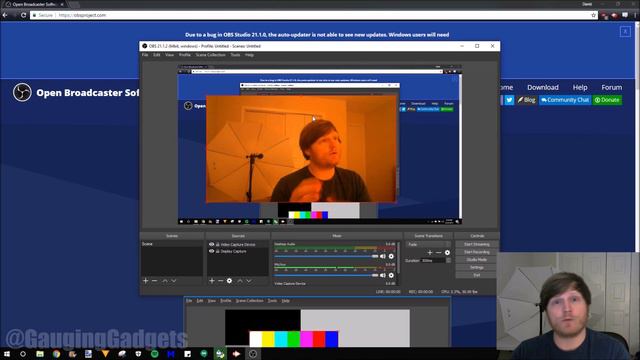Enable Studio Mode button
The width and height of the screenshot is (640, 360).
point(476,260)
